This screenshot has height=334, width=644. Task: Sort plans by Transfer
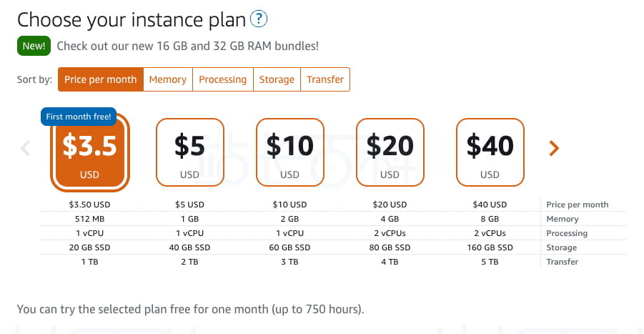point(325,79)
